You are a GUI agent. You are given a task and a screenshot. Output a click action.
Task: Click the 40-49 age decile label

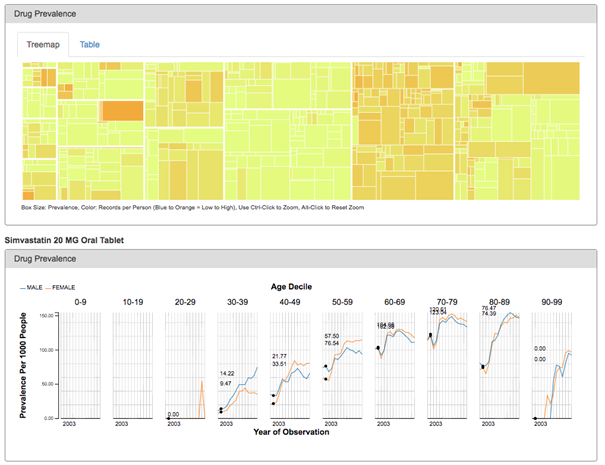coord(290,302)
